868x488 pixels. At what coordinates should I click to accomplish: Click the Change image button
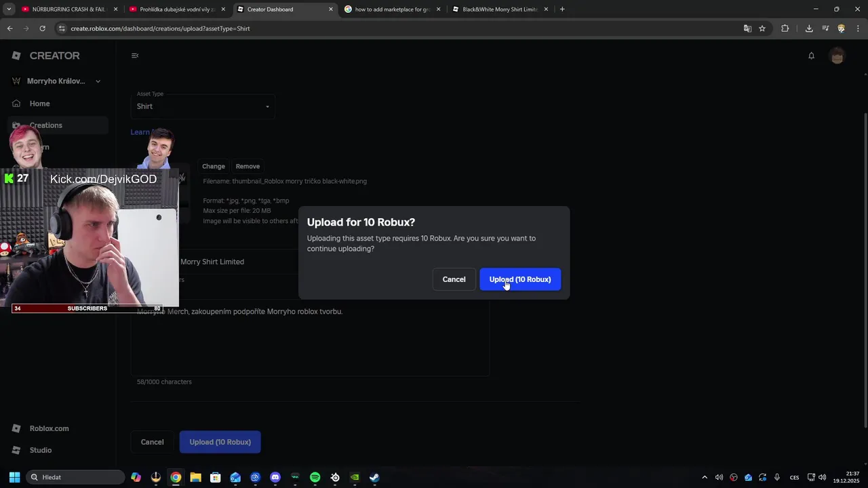click(214, 166)
